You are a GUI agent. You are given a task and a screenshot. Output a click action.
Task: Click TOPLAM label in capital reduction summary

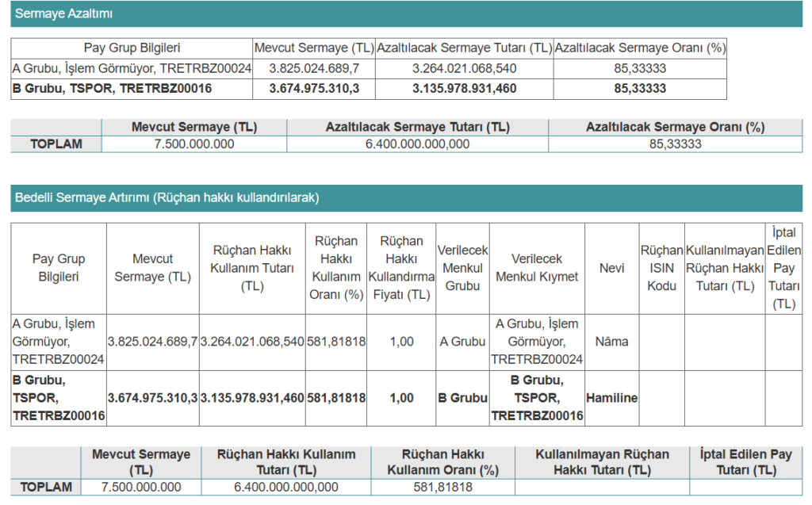[56, 144]
